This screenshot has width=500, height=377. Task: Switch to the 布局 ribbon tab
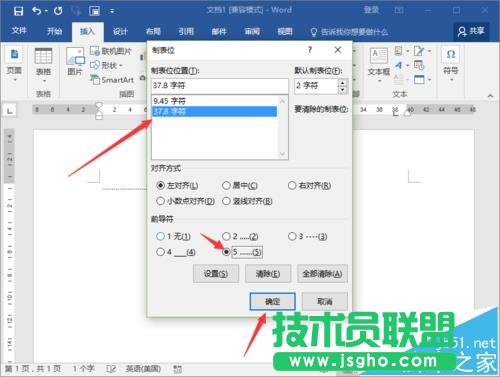pyautogui.click(x=153, y=31)
